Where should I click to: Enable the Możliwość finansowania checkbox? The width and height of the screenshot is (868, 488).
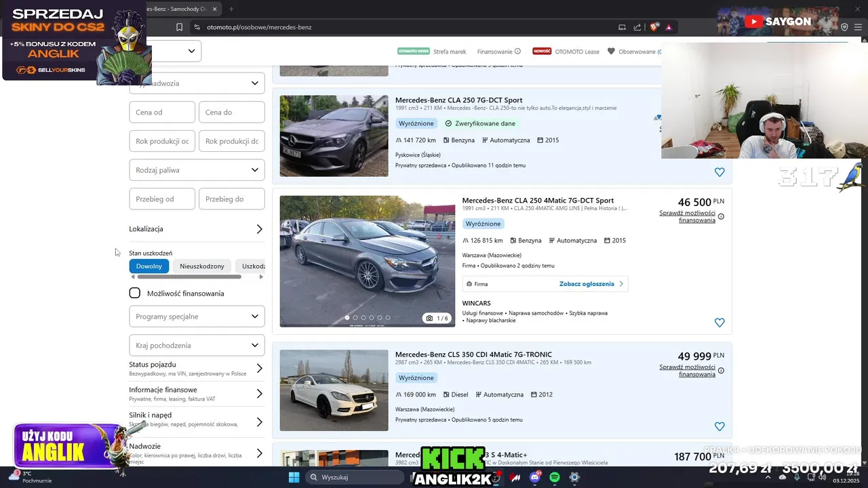[x=135, y=293]
